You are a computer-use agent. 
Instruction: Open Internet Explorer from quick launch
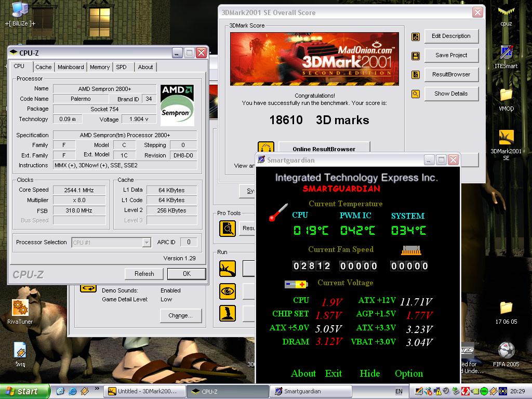(x=72, y=391)
